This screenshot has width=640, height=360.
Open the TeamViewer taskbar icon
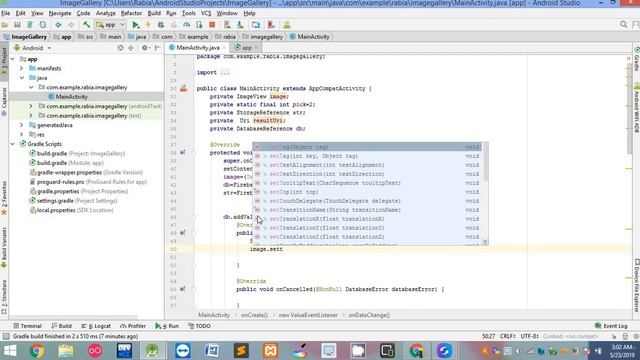[182, 351]
